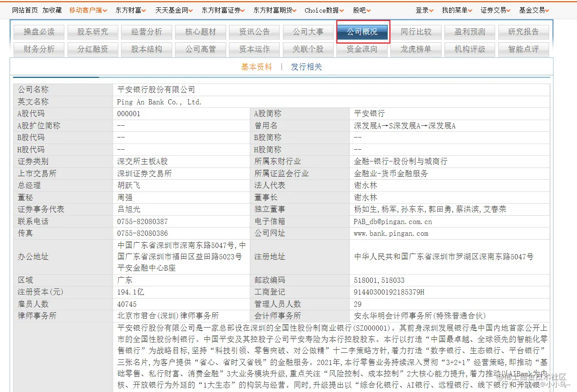Expand the 东方财富 dropdown menu

[x=131, y=10]
